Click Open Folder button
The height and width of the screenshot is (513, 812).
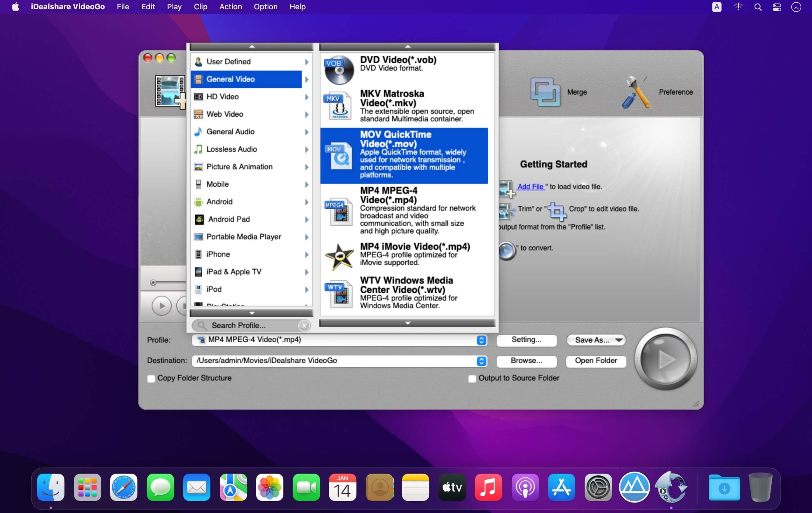click(596, 360)
